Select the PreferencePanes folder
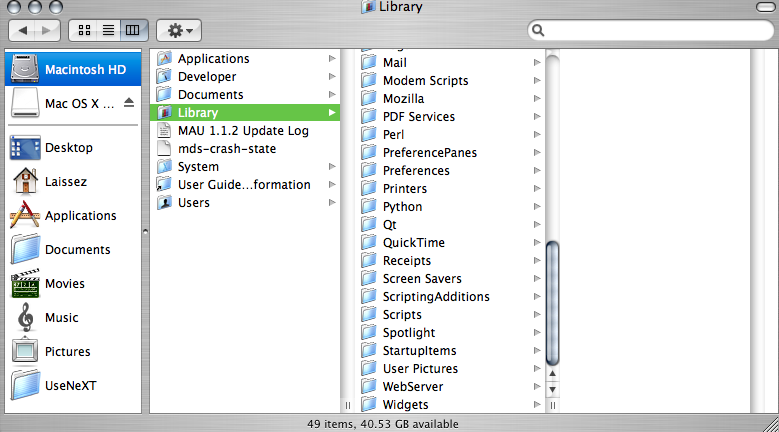Screen dimensions: 779x432 click(x=451, y=152)
